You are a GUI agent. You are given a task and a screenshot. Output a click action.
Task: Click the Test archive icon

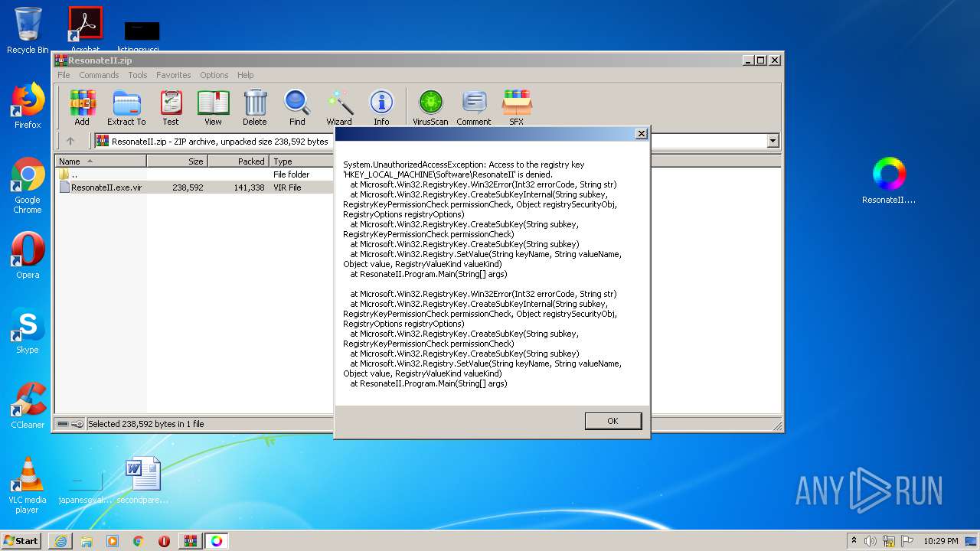(x=171, y=107)
